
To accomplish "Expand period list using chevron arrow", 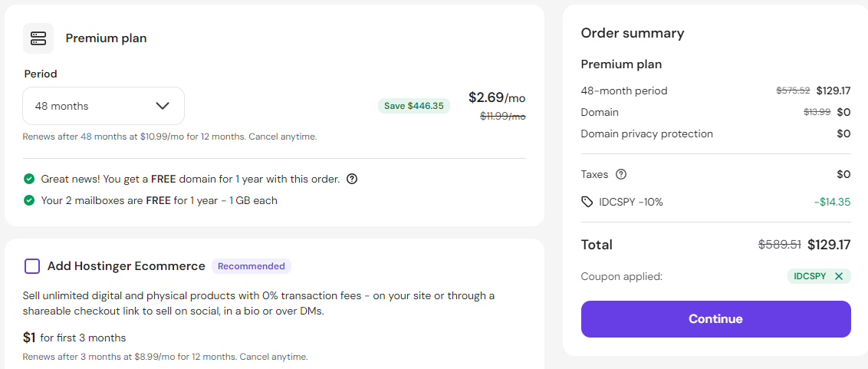I will (x=163, y=106).
